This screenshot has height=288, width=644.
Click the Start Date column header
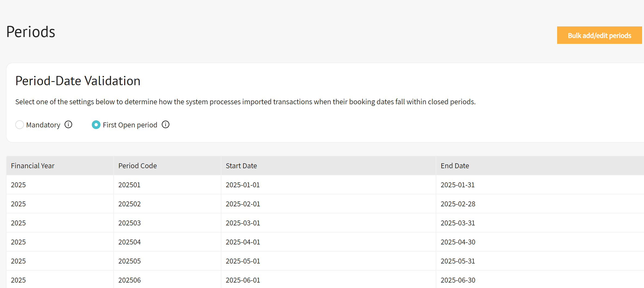coord(241,166)
